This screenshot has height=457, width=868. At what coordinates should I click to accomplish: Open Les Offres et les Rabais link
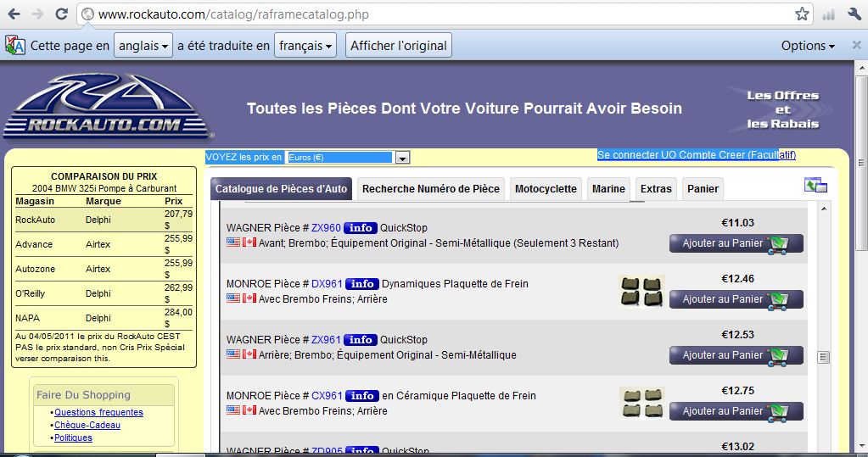(782, 109)
